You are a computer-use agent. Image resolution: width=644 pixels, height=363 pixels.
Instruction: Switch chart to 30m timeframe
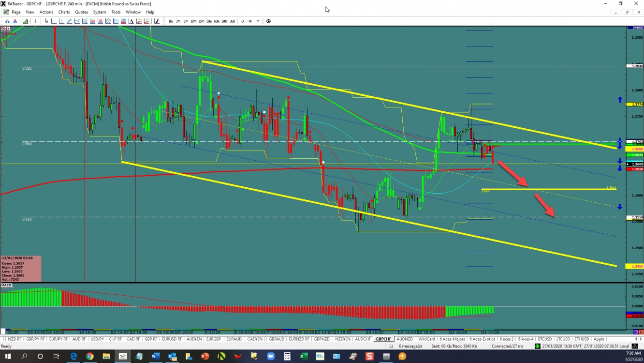209,21
